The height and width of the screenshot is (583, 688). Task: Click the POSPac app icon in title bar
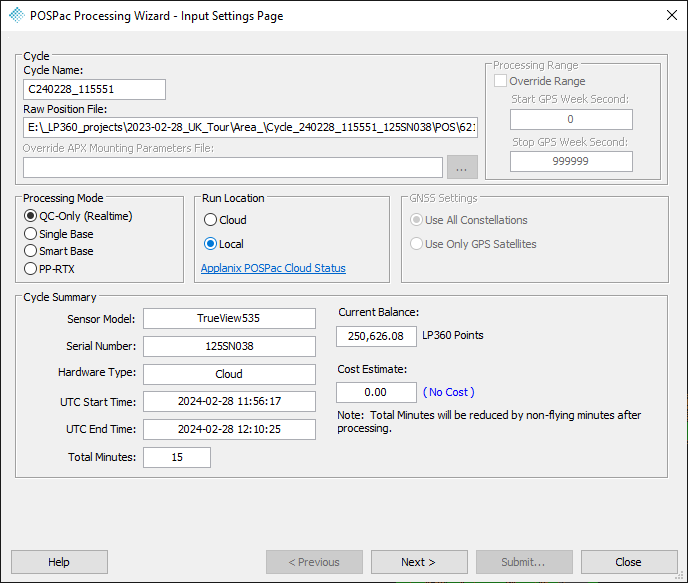point(17,16)
